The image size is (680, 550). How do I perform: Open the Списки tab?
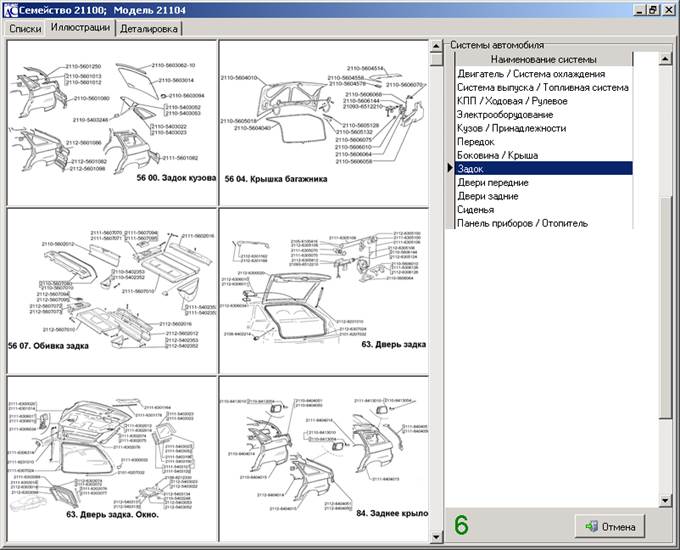pyautogui.click(x=26, y=29)
